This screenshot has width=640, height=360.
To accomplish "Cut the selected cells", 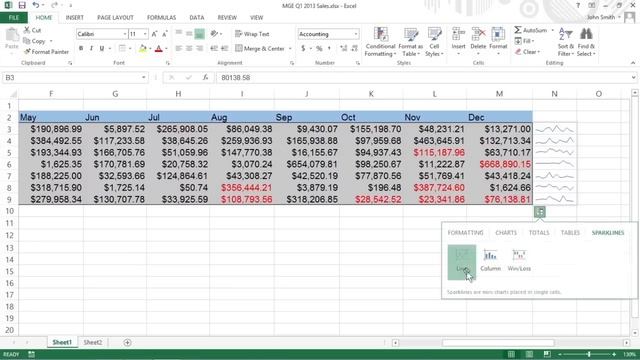I will coord(32,30).
